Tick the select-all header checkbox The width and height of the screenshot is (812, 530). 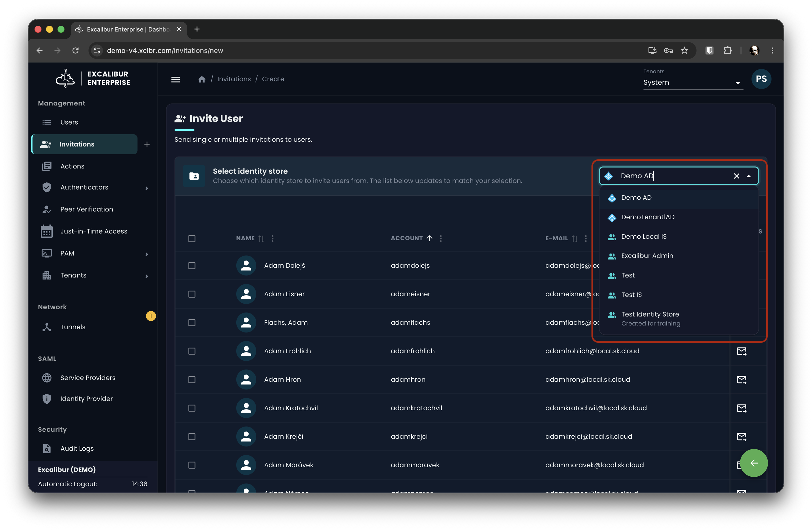(x=192, y=238)
